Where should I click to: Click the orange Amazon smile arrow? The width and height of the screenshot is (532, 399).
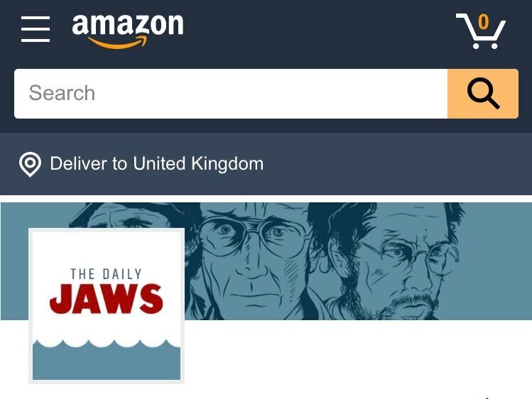[x=117, y=42]
